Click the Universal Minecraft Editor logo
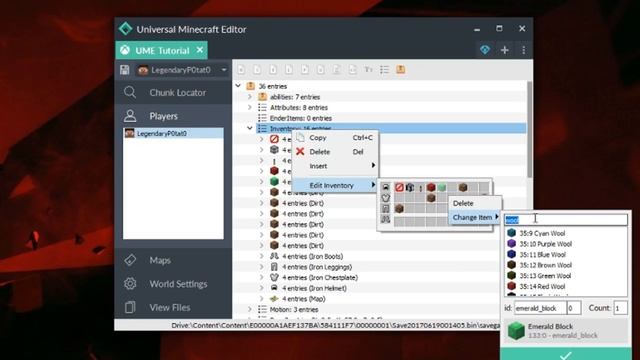Screen dimensions: 640x360 [x=126, y=29]
